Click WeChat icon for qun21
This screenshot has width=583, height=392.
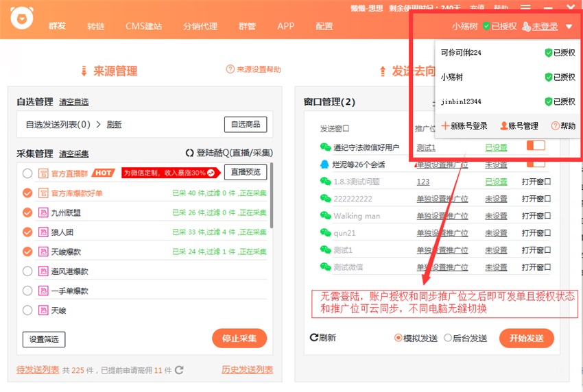325,232
